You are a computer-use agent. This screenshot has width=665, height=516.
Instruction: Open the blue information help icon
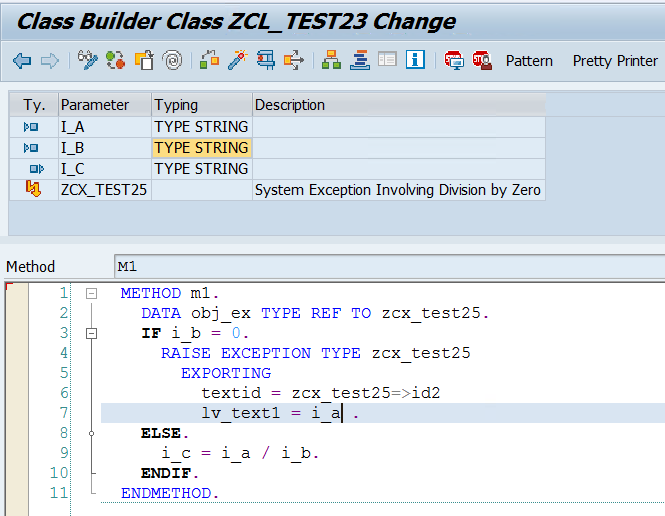pos(415,59)
